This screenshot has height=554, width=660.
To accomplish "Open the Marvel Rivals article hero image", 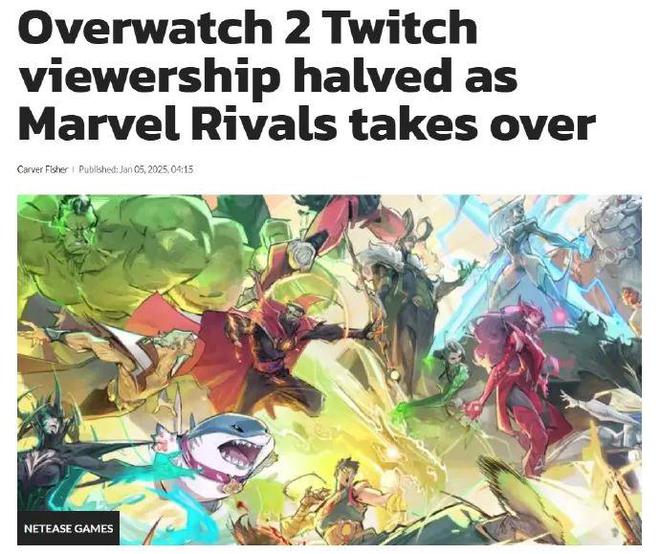I will (x=330, y=370).
